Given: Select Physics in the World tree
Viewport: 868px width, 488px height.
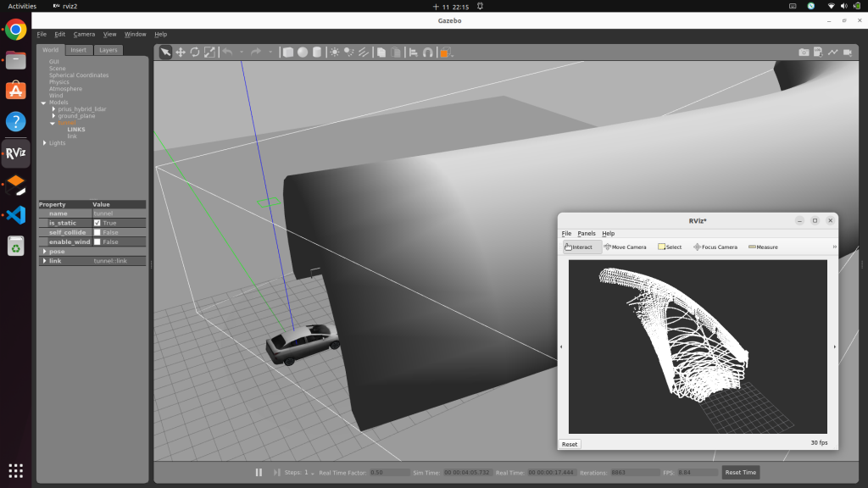Looking at the screenshot, I should (58, 82).
